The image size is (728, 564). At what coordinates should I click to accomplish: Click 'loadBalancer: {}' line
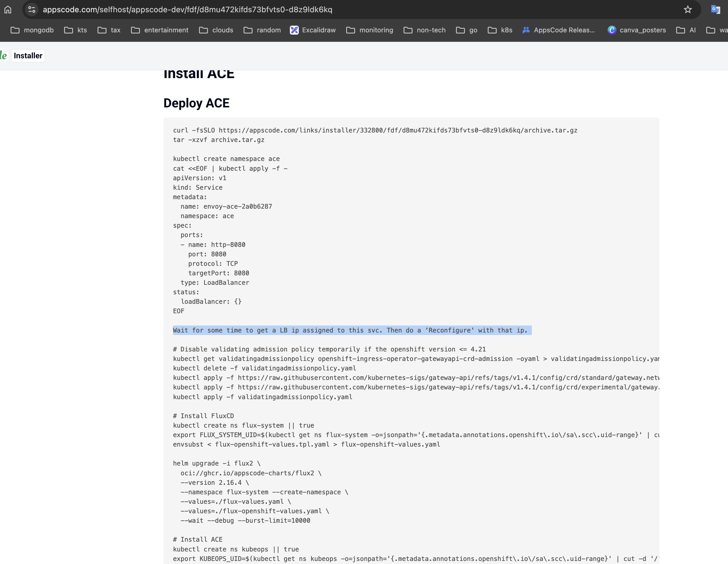(211, 302)
